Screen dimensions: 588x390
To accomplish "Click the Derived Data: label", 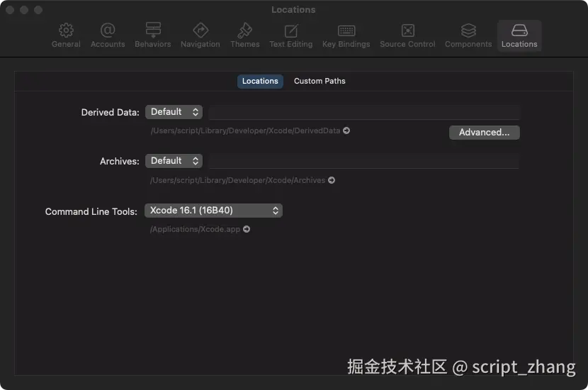I will (111, 112).
